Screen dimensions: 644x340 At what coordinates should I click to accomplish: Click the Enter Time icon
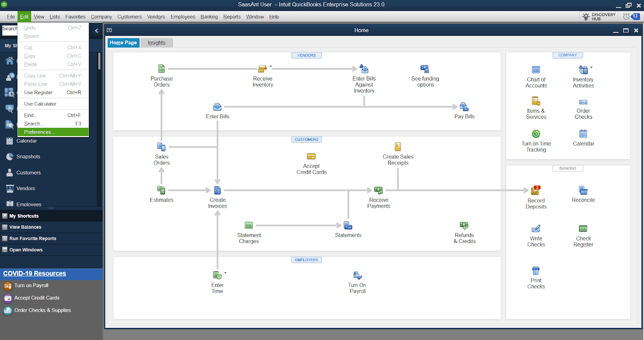[217, 275]
